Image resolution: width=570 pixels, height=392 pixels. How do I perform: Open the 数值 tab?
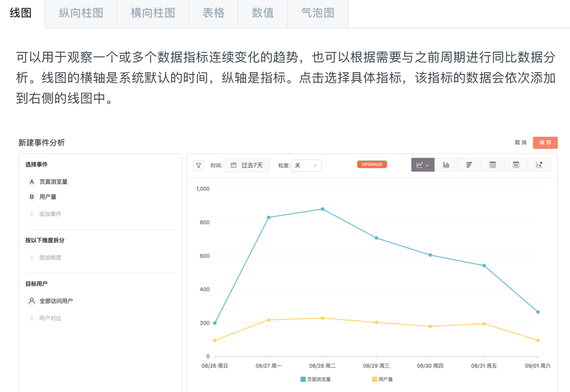(263, 13)
